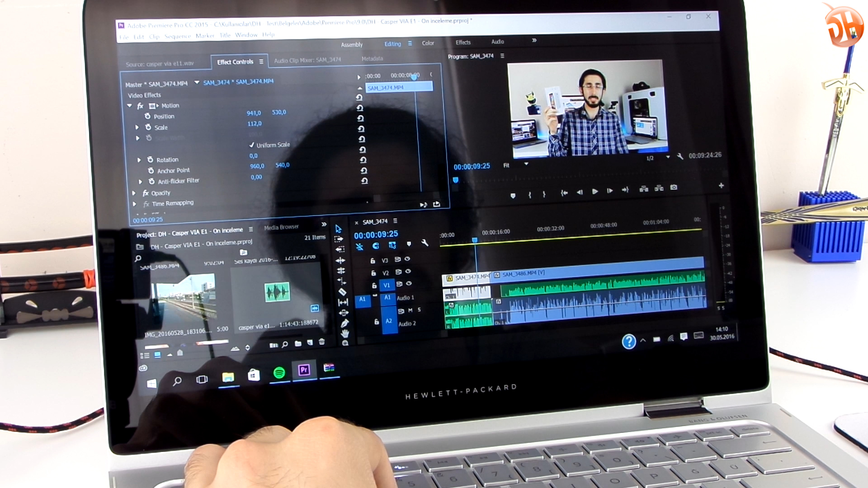The height and width of the screenshot is (488, 868).
Task: Toggle V3 track output eye
Action: point(407,259)
